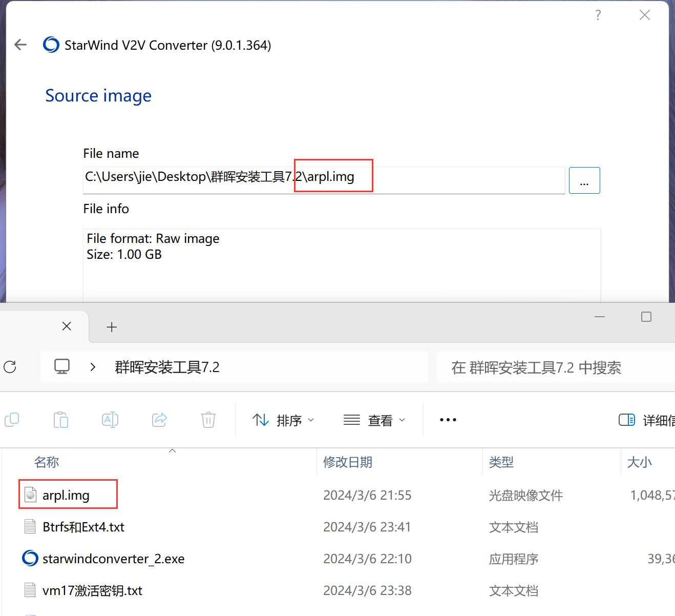The height and width of the screenshot is (616, 675).
Task: Sort by 大小 column header
Action: click(640, 462)
